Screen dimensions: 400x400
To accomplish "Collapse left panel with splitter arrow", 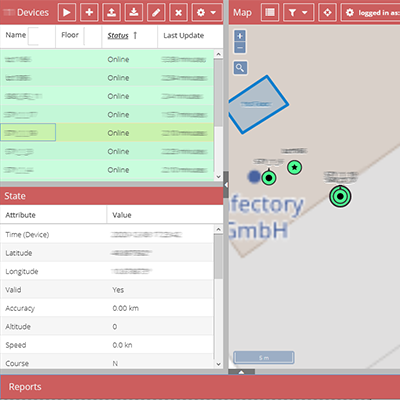I will pyautogui.click(x=226, y=184).
